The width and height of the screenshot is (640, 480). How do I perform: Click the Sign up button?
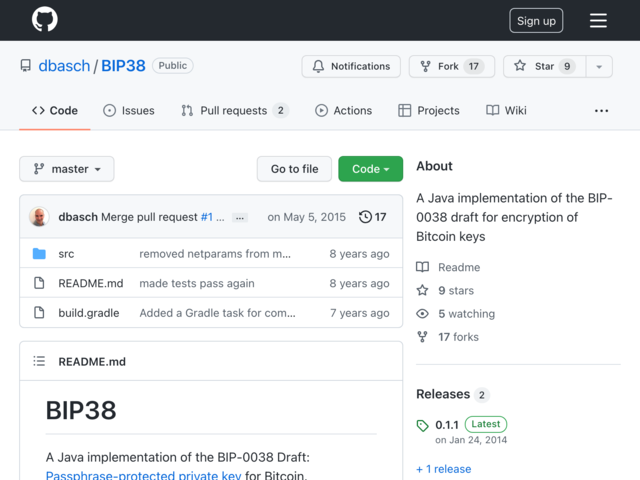tap(536, 20)
